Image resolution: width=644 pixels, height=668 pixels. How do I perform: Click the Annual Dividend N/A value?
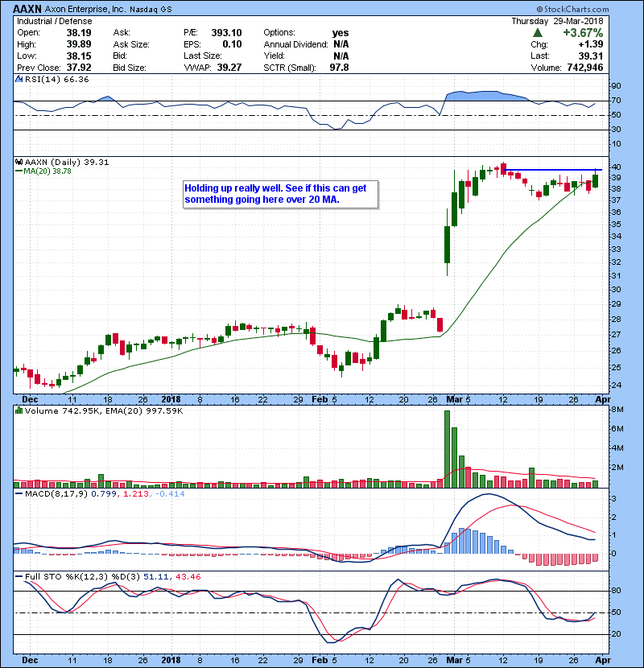341,44
